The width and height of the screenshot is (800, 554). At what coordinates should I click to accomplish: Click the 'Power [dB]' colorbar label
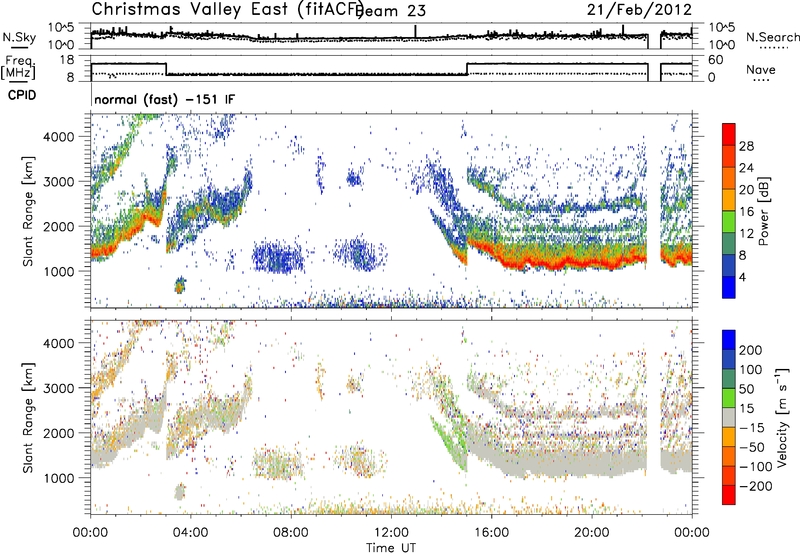click(764, 211)
